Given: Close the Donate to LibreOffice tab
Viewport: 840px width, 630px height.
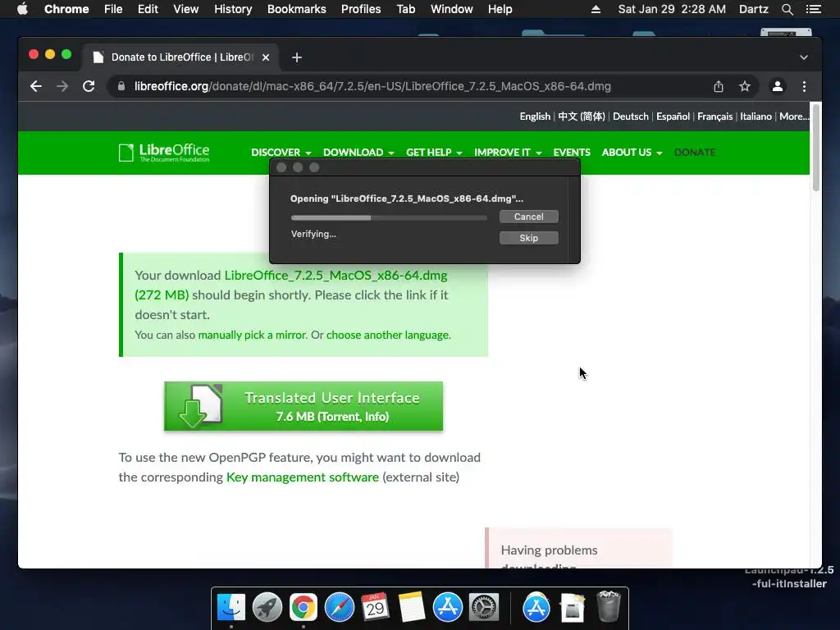Looking at the screenshot, I should pos(266,57).
